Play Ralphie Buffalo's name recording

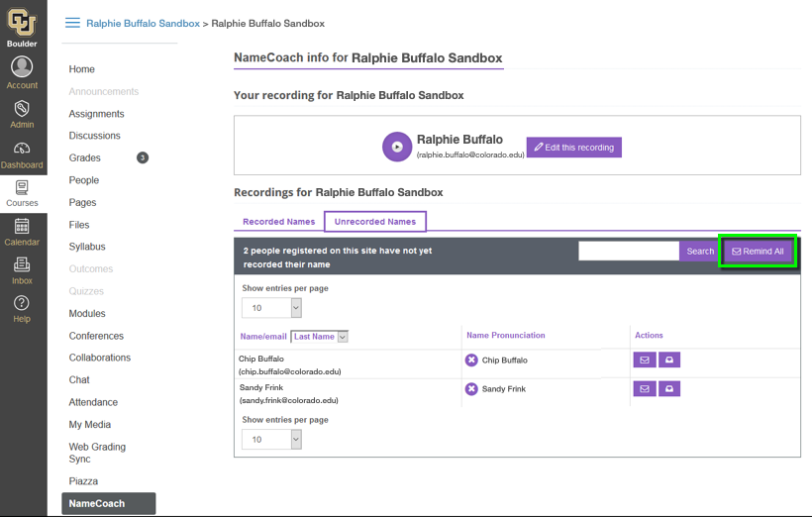396,147
